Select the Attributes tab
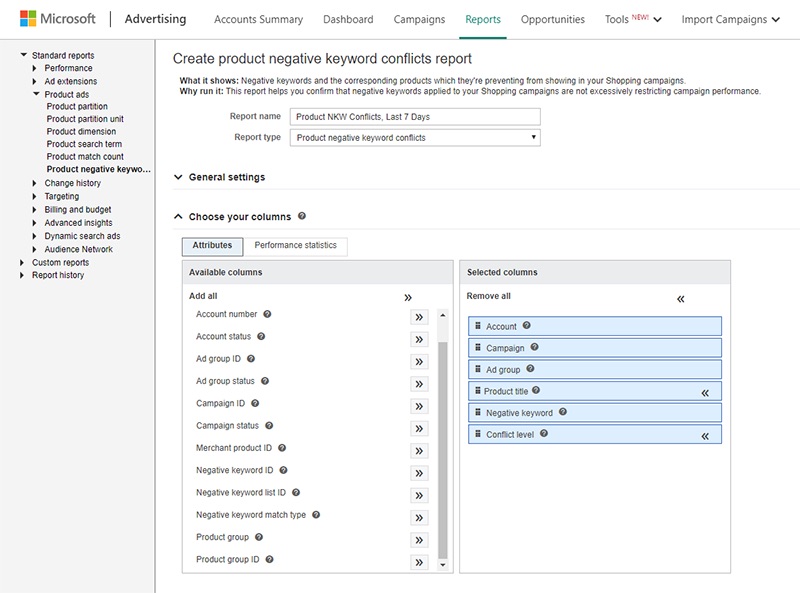Screen dimensions: 800x593 click(212, 245)
